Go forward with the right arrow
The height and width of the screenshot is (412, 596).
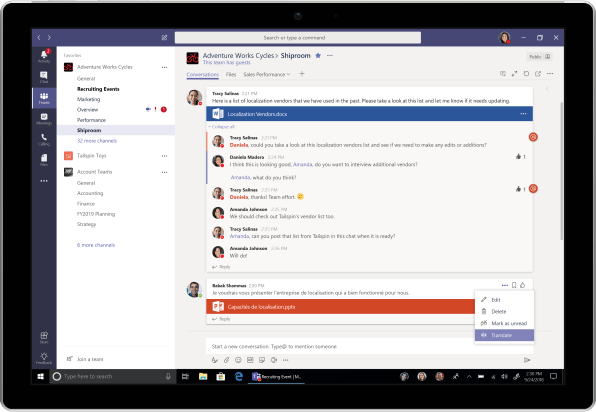point(49,38)
